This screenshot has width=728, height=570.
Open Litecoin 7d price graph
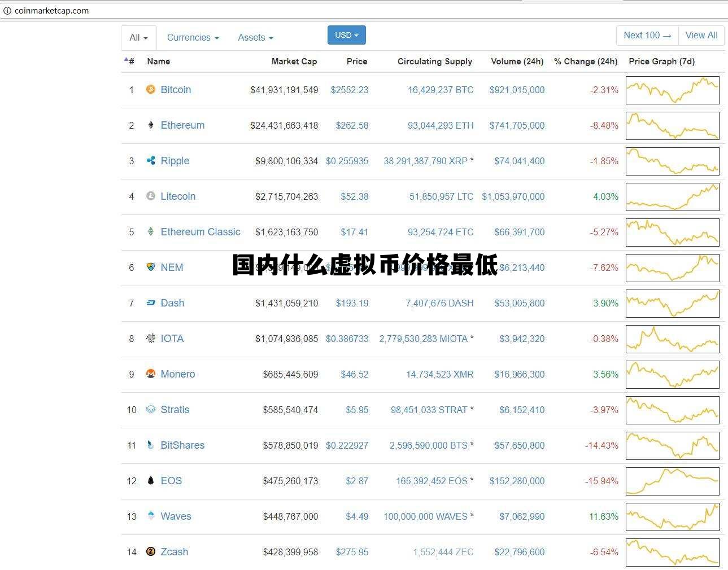(672, 196)
